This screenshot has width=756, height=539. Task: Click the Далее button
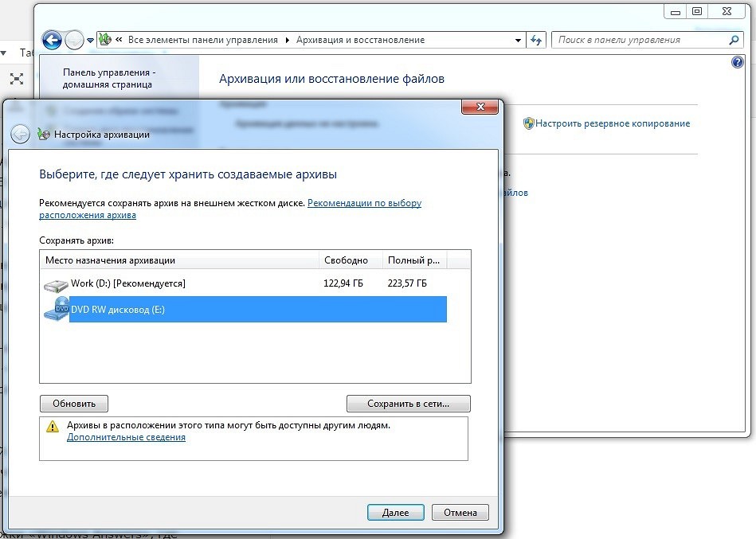pos(396,513)
